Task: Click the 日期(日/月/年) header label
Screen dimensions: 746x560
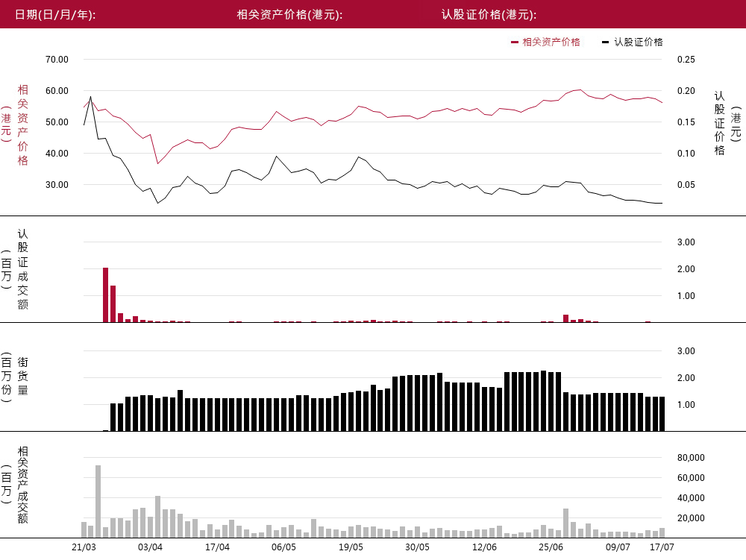Action: pos(55,14)
